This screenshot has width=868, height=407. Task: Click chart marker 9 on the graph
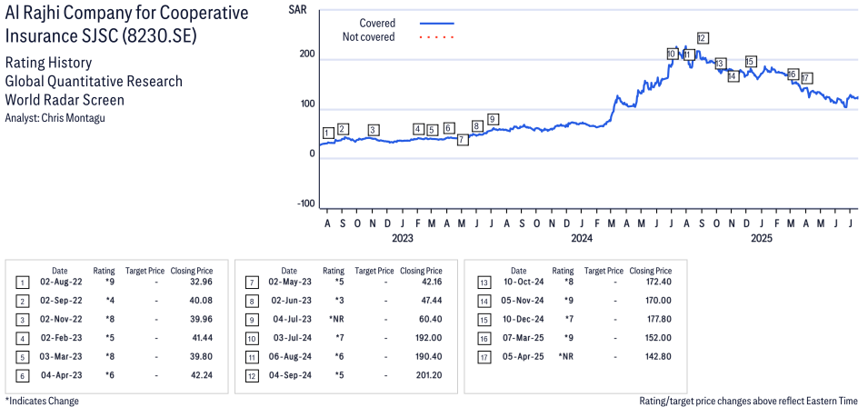[493, 119]
